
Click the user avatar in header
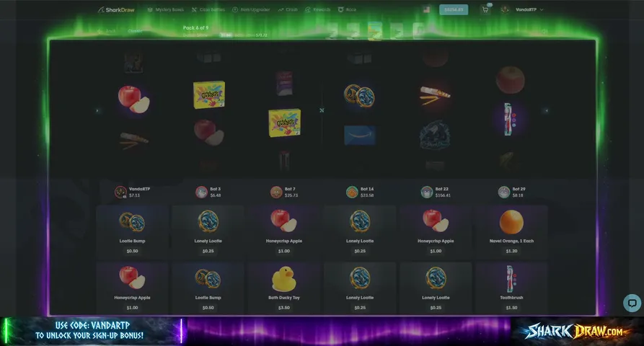506,9
